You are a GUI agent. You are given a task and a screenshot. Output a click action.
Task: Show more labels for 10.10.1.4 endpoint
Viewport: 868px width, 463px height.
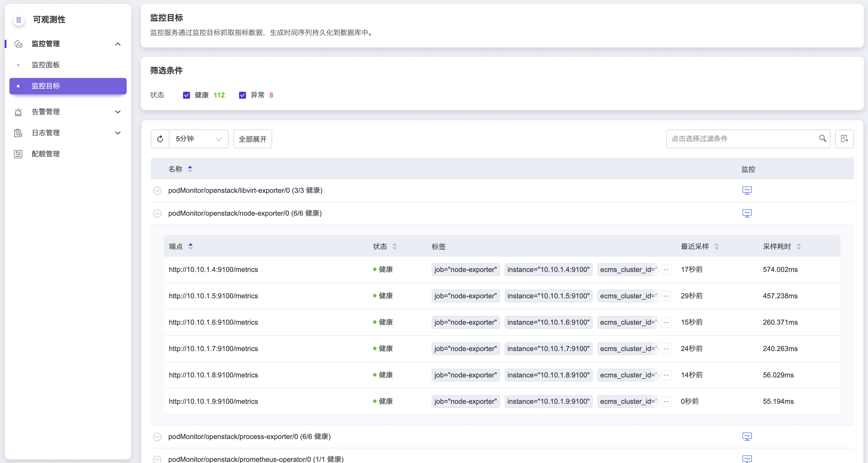[x=666, y=269]
